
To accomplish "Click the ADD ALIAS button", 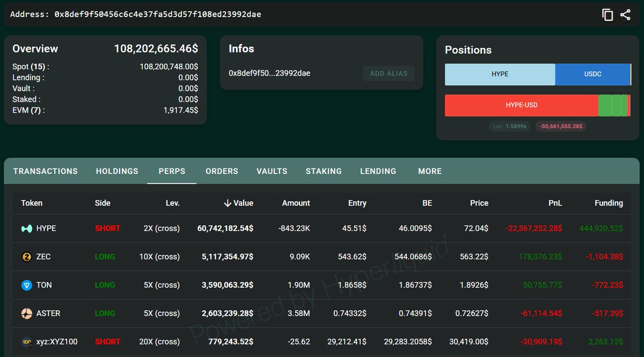I will point(389,74).
